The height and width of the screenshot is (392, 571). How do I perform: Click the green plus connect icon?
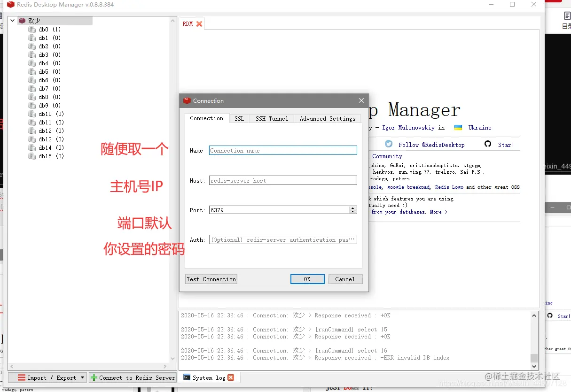[94, 377]
